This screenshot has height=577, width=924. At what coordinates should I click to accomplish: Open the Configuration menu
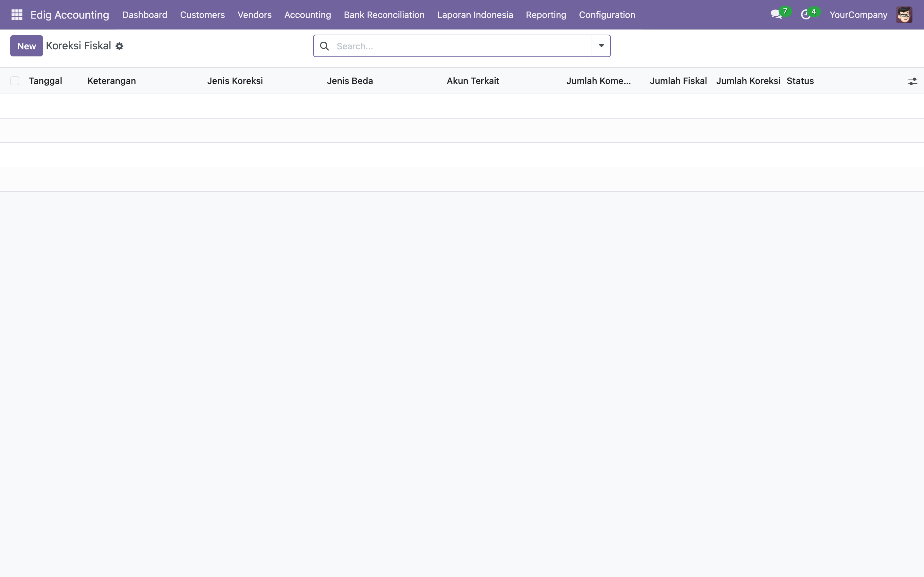tap(607, 15)
